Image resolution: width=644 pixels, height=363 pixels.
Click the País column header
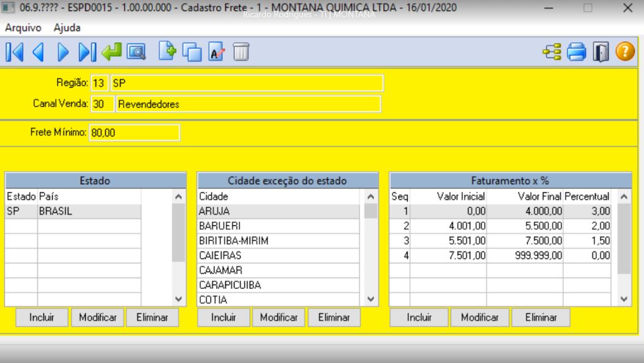point(89,196)
